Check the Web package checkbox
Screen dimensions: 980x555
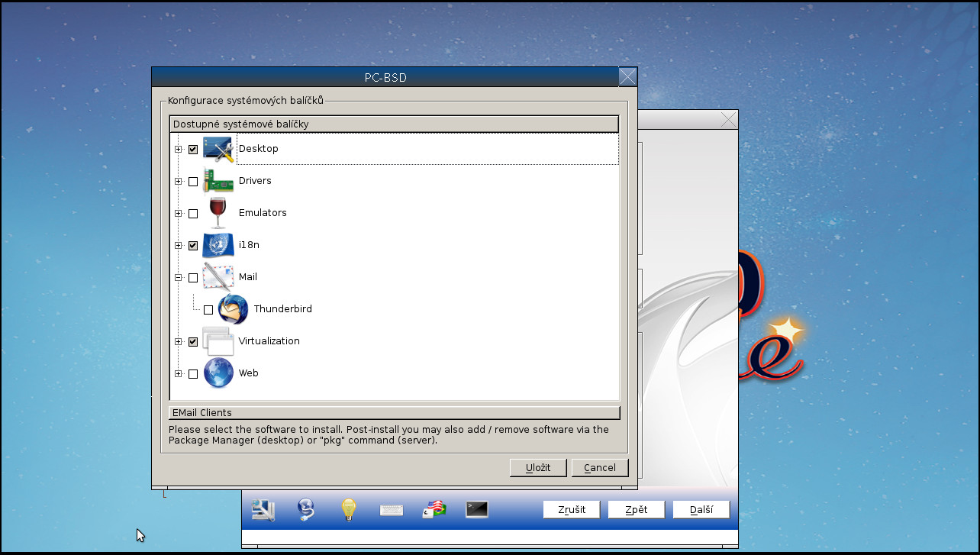point(193,373)
